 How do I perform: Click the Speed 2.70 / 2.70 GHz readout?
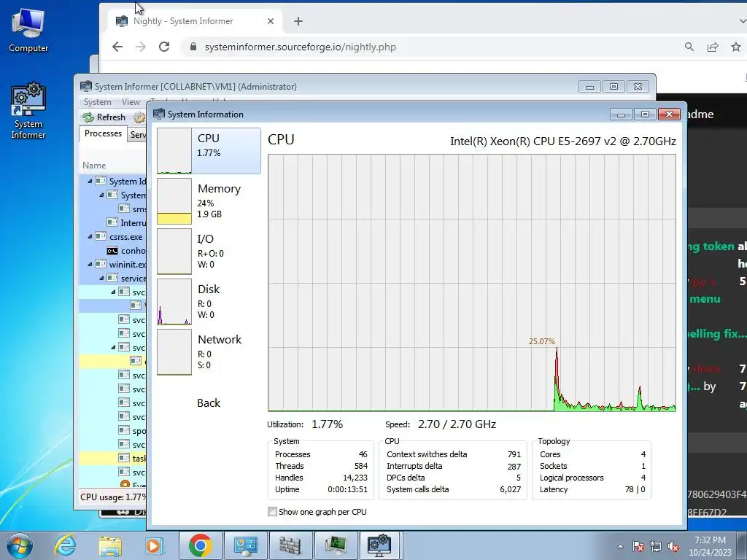[x=457, y=424]
